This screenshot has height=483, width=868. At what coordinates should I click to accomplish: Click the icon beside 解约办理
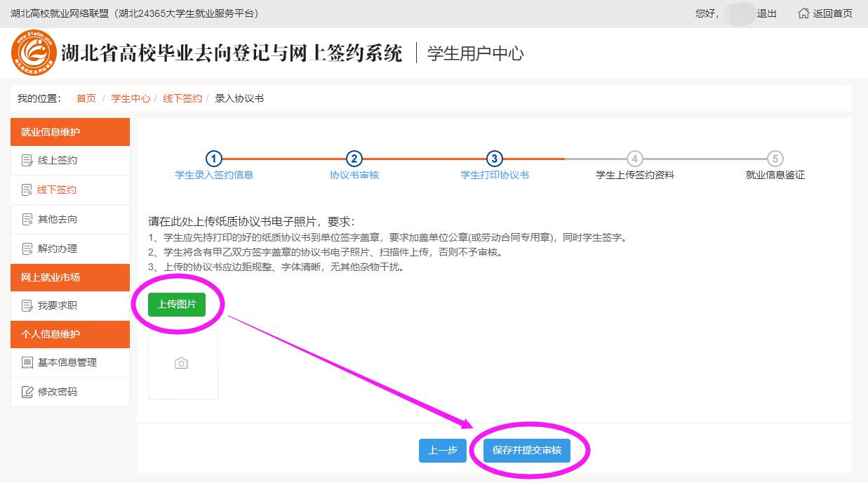pyautogui.click(x=27, y=249)
